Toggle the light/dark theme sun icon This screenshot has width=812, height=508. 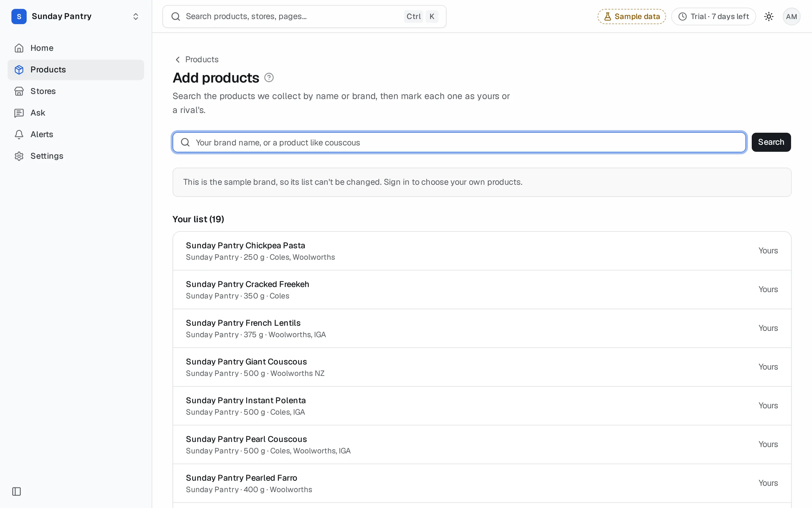(769, 17)
